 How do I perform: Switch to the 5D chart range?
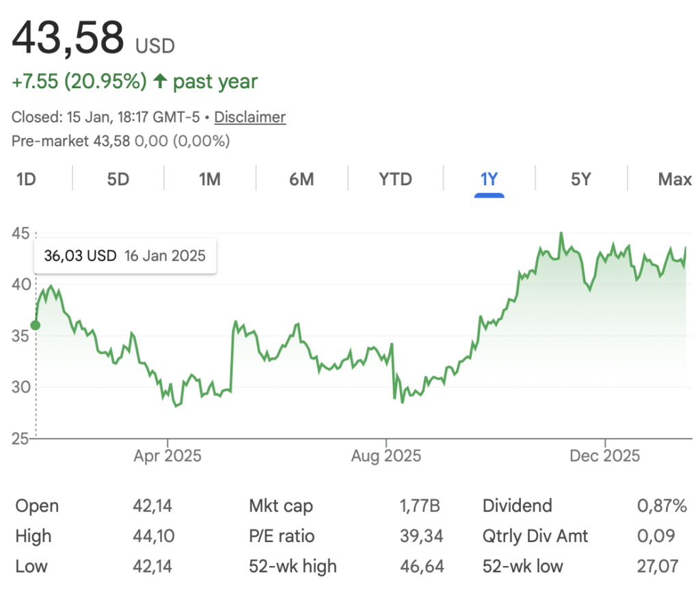point(118,180)
